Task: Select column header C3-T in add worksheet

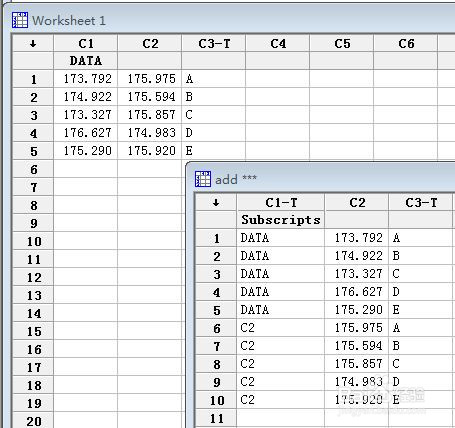Action: (x=421, y=202)
